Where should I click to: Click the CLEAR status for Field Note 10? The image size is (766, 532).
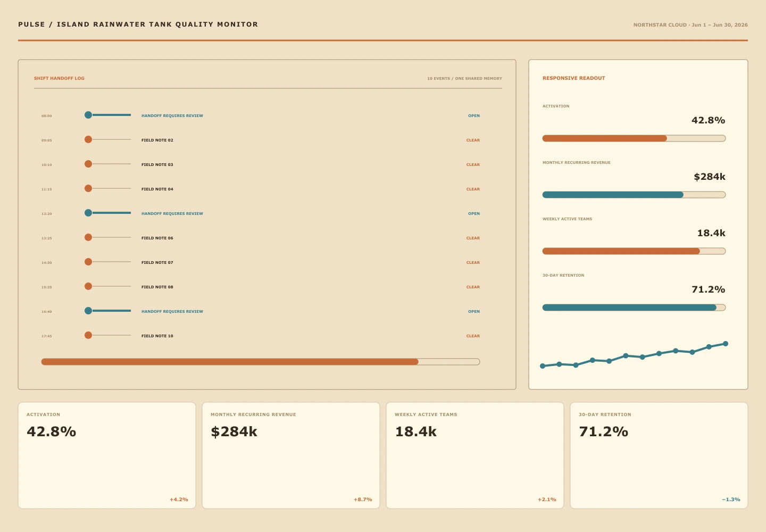pyautogui.click(x=473, y=336)
